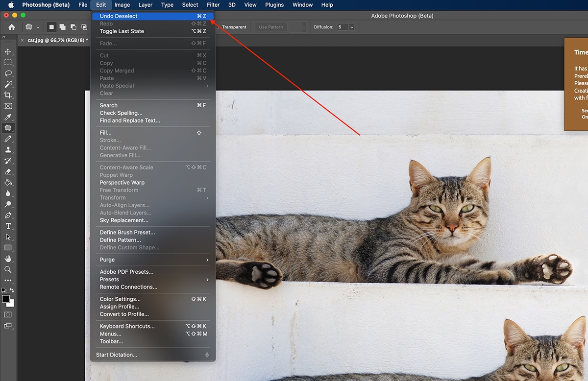Screen dimensions: 588x381
Task: Select the Lasso tool
Action: point(8,73)
